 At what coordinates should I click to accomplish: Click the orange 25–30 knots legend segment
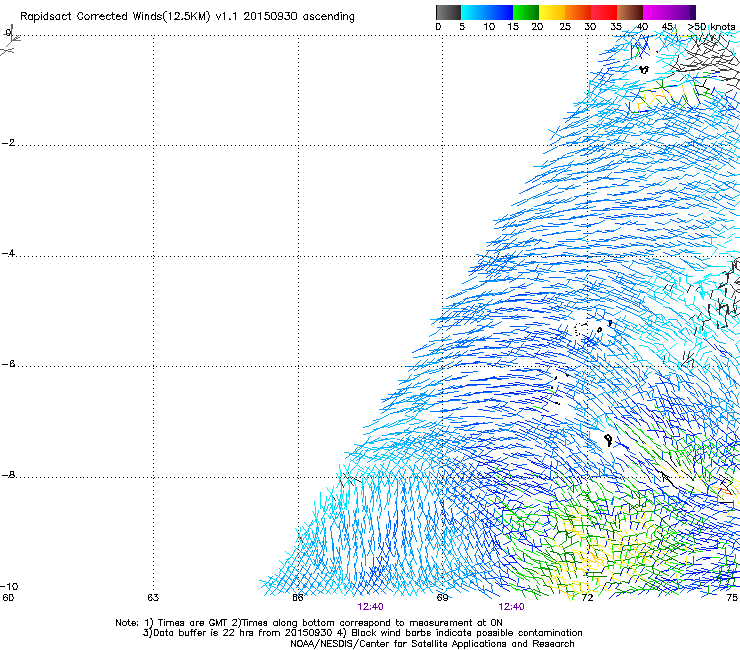[x=578, y=12]
